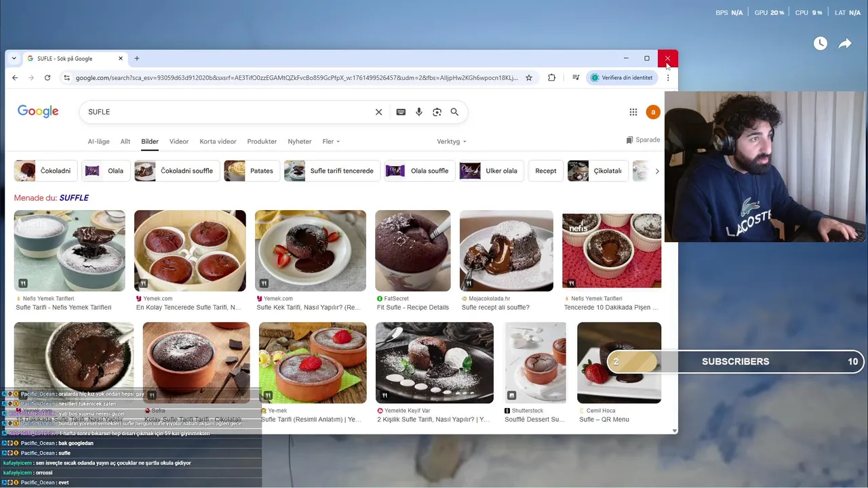Image resolution: width=868 pixels, height=488 pixels.
Task: Search by image using the Google Lens icon
Action: coord(437,112)
